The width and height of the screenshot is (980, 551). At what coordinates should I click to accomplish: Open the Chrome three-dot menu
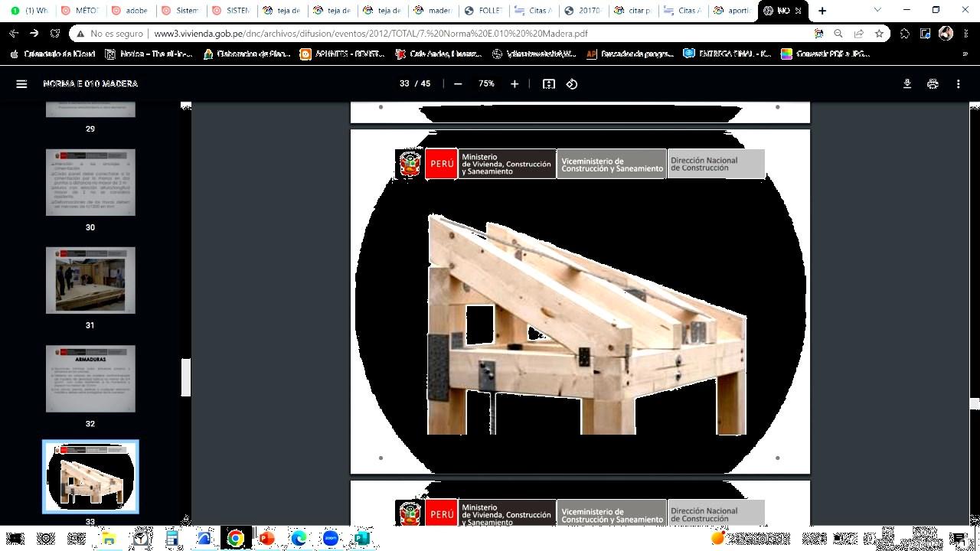[965, 34]
